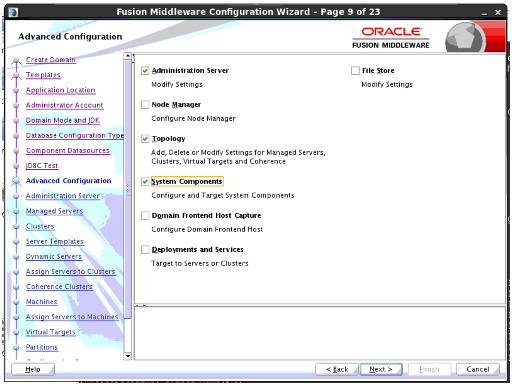Open Coherence Clusters step link
The width and height of the screenshot is (512, 384).
click(x=59, y=287)
